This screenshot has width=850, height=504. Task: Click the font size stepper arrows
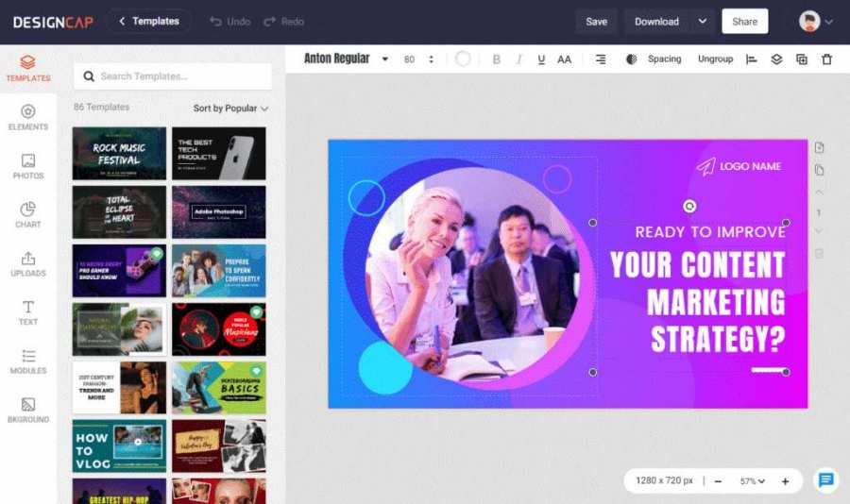coord(431,59)
